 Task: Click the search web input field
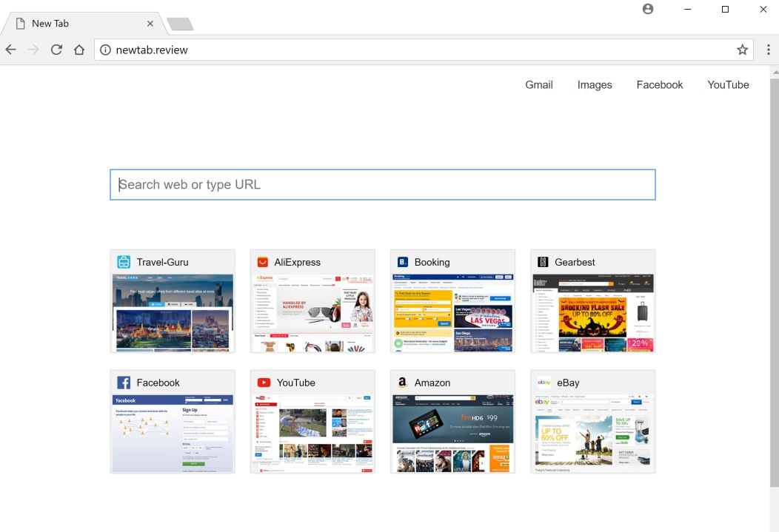click(382, 184)
